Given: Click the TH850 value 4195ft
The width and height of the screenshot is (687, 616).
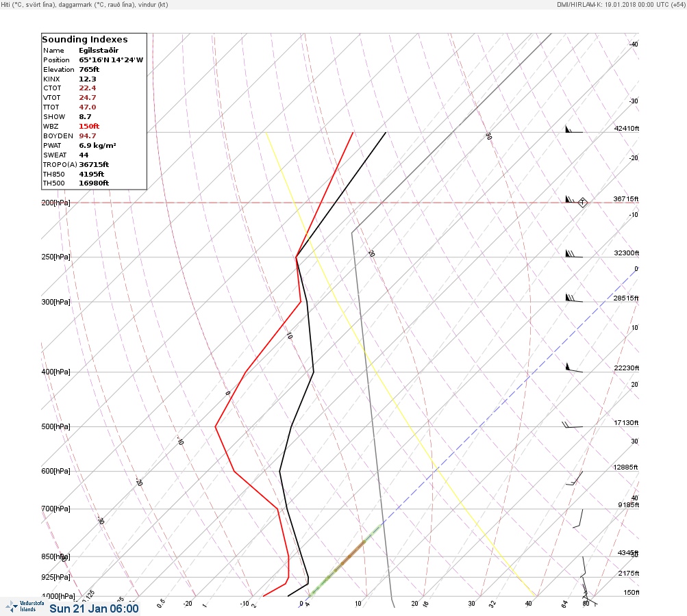Looking at the screenshot, I should tap(91, 175).
